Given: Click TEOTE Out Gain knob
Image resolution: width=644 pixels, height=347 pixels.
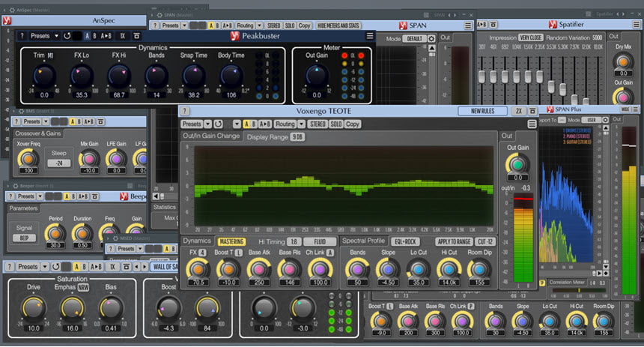Looking at the screenshot, I should tap(517, 164).
